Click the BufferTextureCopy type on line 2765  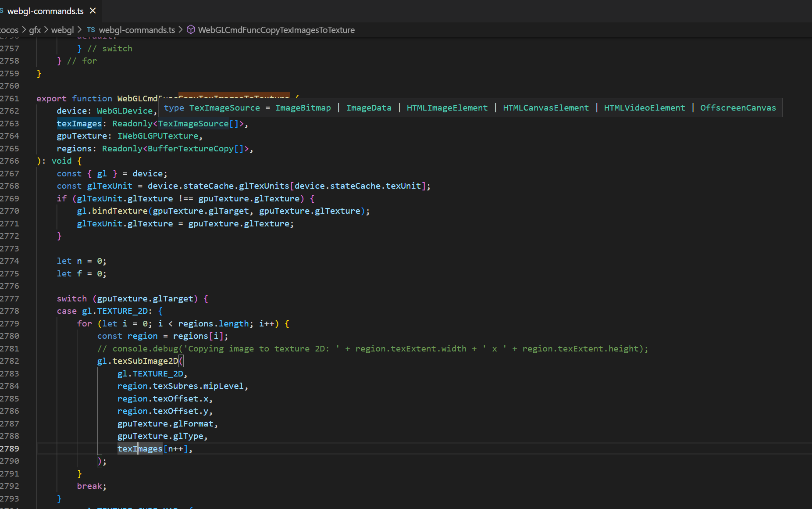[191, 149]
